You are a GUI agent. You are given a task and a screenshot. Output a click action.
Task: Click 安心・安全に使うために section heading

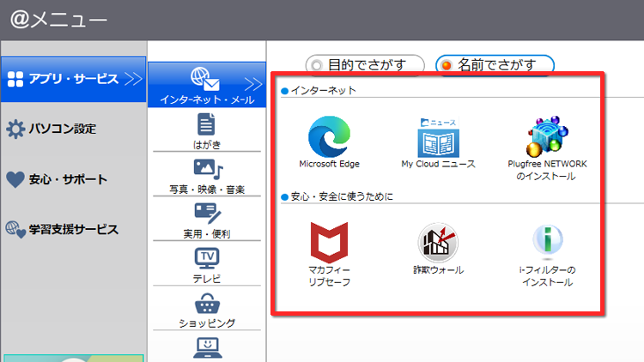tap(342, 196)
